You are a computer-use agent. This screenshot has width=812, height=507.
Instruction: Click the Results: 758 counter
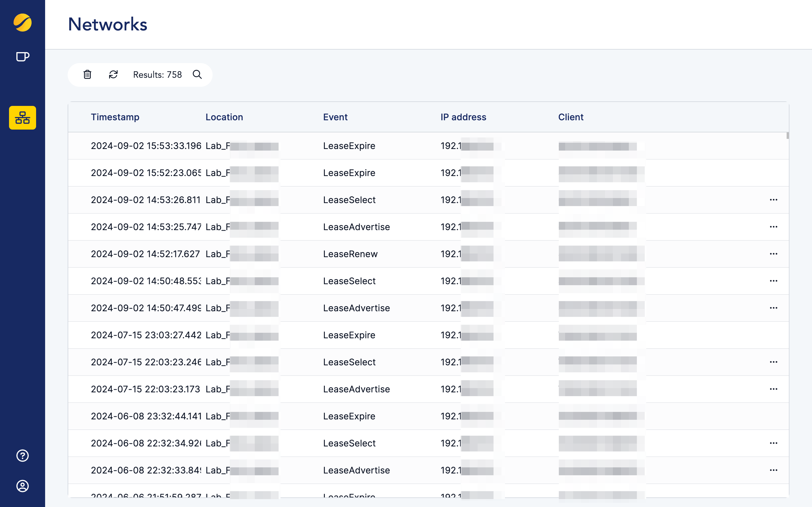157,74
